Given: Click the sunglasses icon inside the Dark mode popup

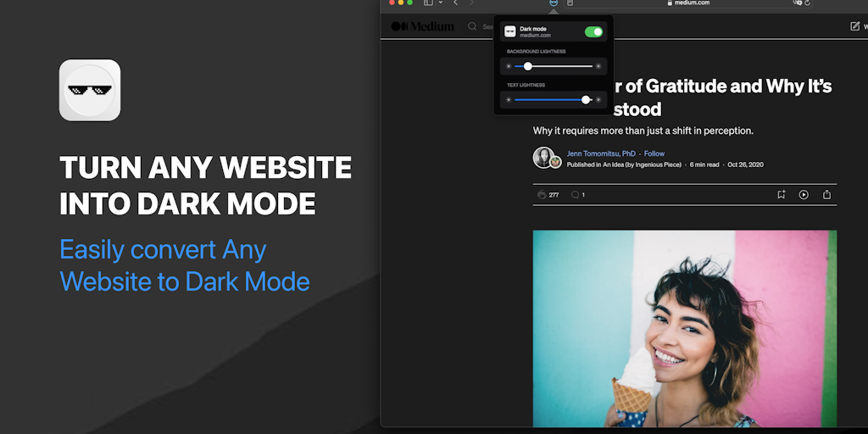Looking at the screenshot, I should pyautogui.click(x=509, y=31).
